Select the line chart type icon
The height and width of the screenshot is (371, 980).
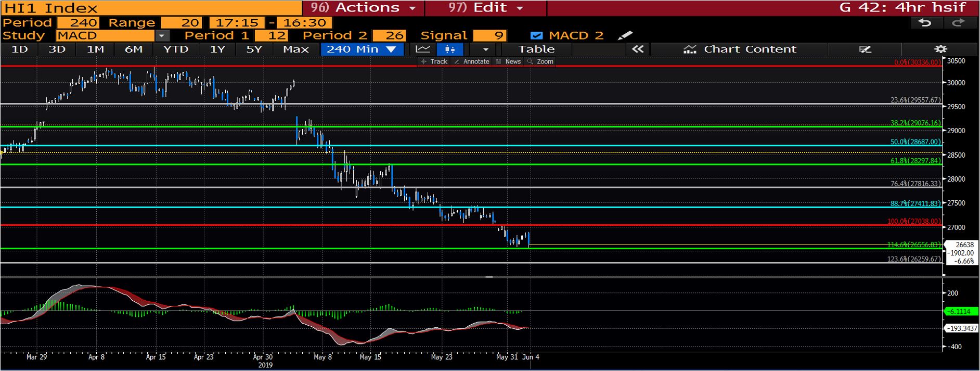point(423,49)
